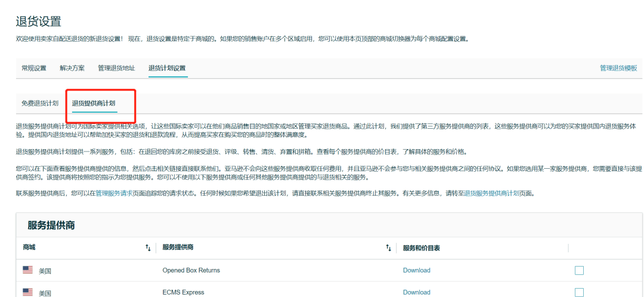Screen dimensions: 644x297
Task: Switch to the 解决方案 tab
Action: pyautogui.click(x=72, y=68)
